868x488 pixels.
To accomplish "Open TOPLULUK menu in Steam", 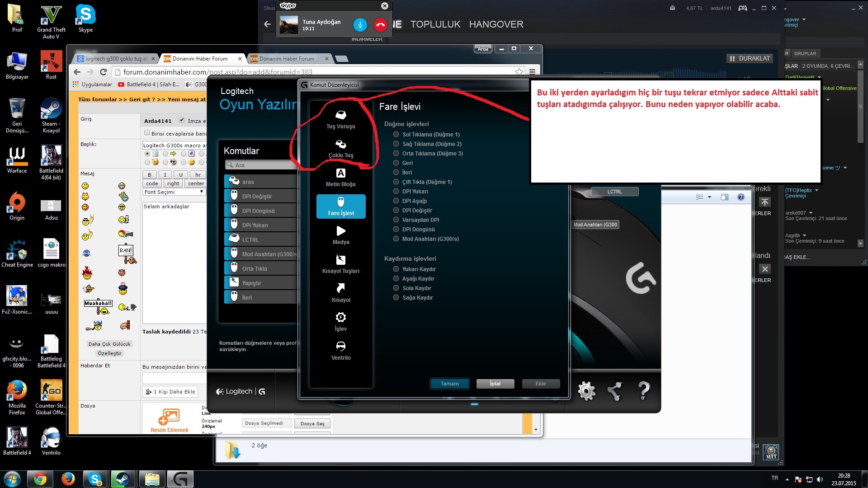I will [x=435, y=24].
